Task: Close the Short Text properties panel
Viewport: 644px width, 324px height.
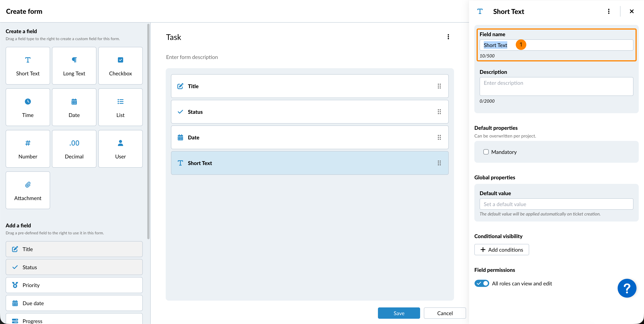Action: coord(632,11)
